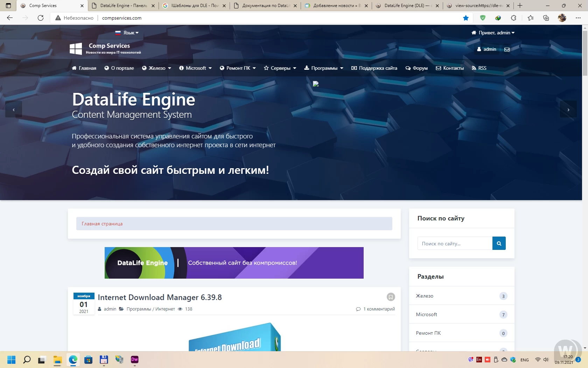Open the Internet Download Manager 6.39.8 article
Image resolution: width=588 pixels, height=368 pixels.
pos(160,297)
